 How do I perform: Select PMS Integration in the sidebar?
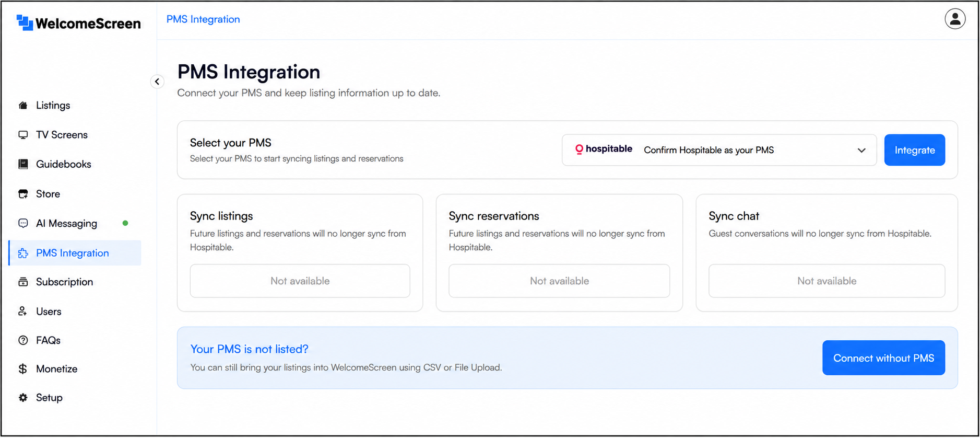75,253
